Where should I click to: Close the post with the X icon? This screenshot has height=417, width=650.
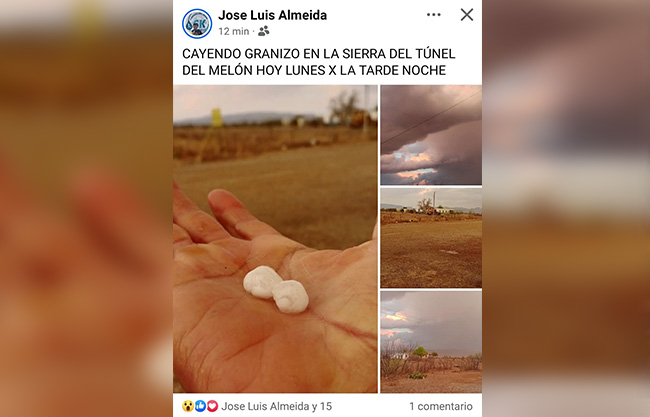coord(467,15)
